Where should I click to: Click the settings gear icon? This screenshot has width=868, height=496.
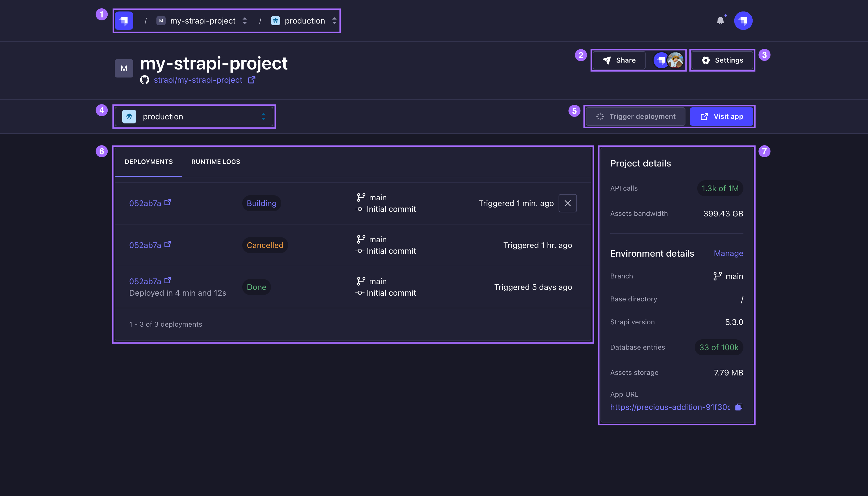(705, 60)
